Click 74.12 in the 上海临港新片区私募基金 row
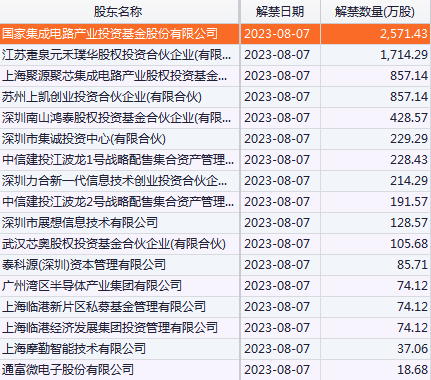Screen dimensions: 431x380 tap(412, 307)
